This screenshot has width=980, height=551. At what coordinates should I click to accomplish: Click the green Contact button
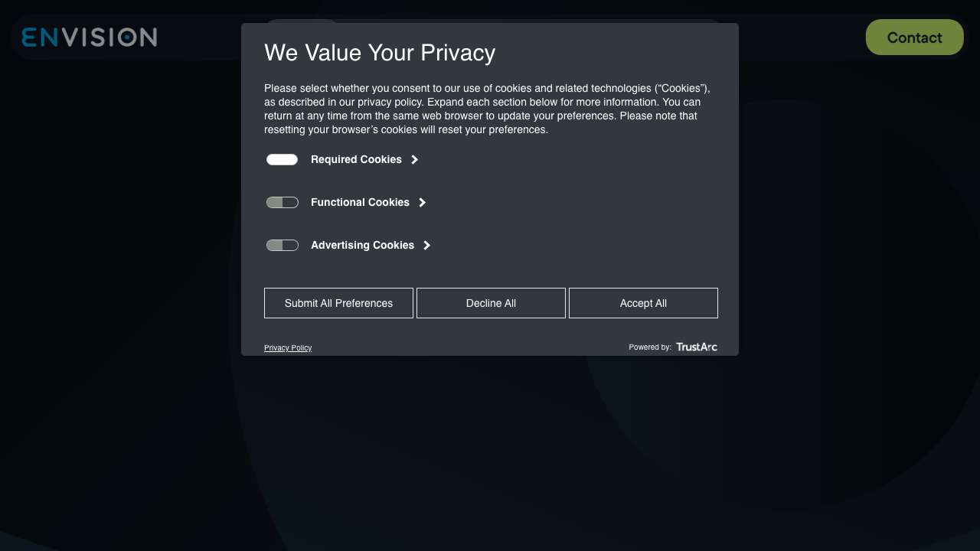pos(914,37)
